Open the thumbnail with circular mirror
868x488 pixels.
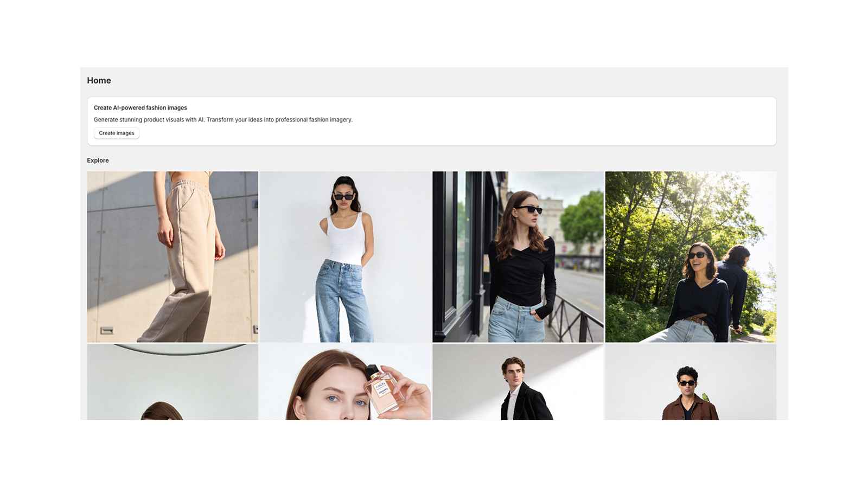(x=173, y=382)
